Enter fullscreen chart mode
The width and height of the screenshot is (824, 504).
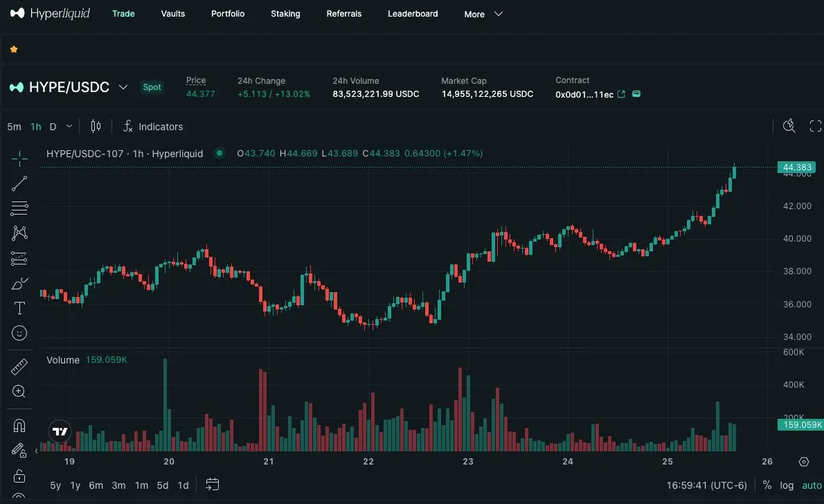(815, 126)
